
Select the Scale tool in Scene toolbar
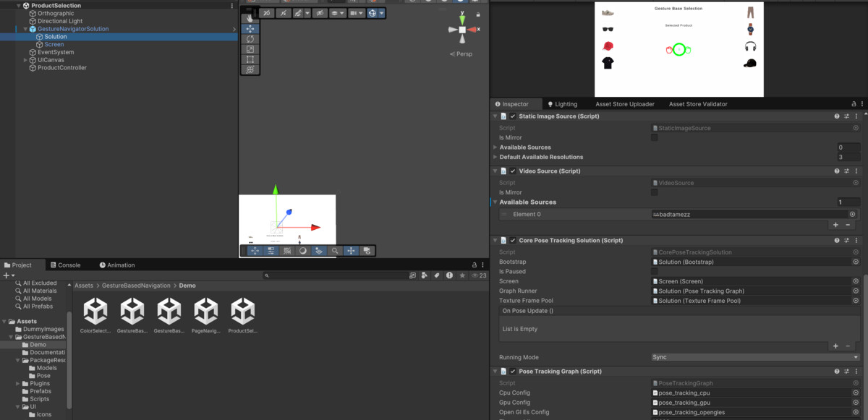click(250, 49)
